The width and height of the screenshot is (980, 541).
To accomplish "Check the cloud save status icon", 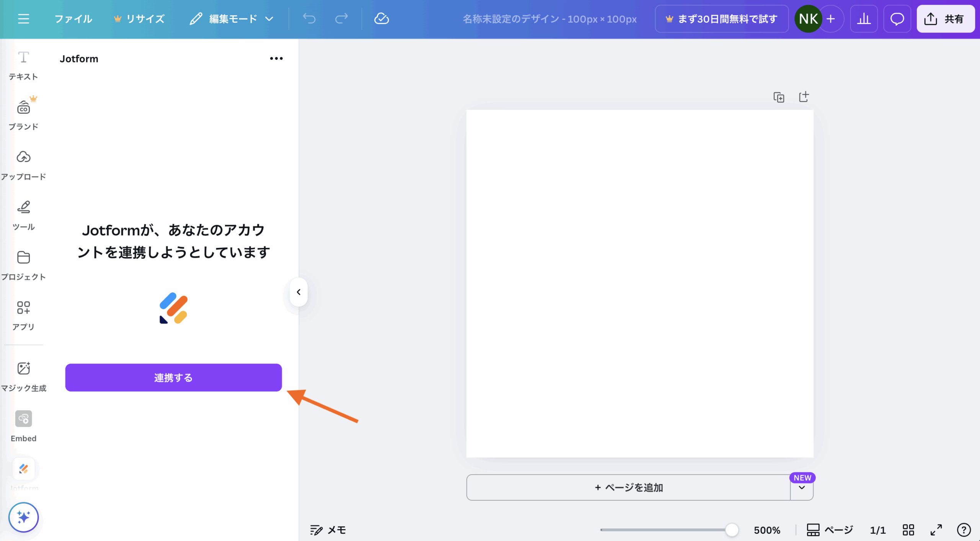I will pos(381,18).
